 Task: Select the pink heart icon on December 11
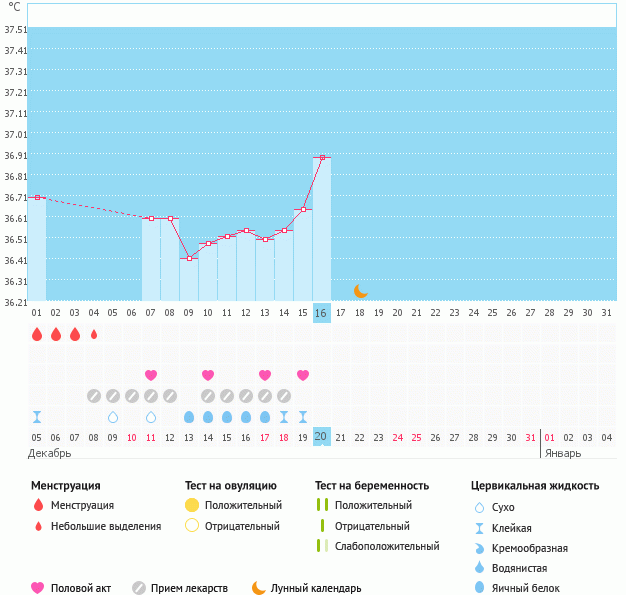tap(151, 375)
